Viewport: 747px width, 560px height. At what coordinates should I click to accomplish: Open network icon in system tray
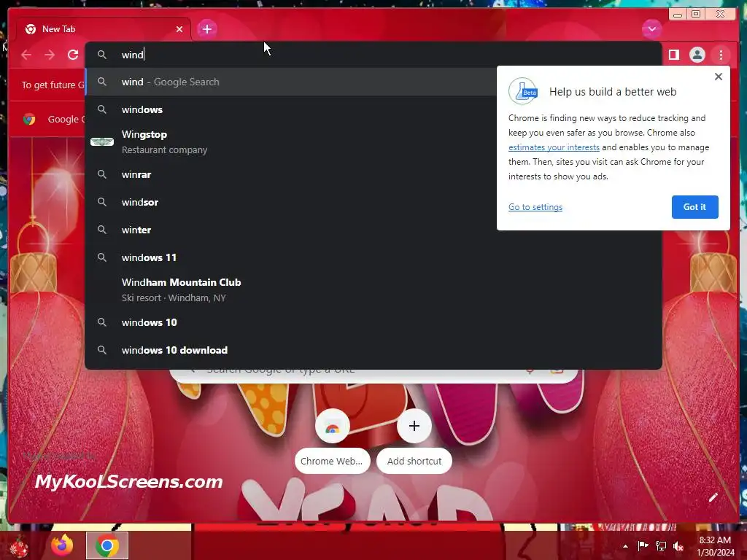[661, 546]
